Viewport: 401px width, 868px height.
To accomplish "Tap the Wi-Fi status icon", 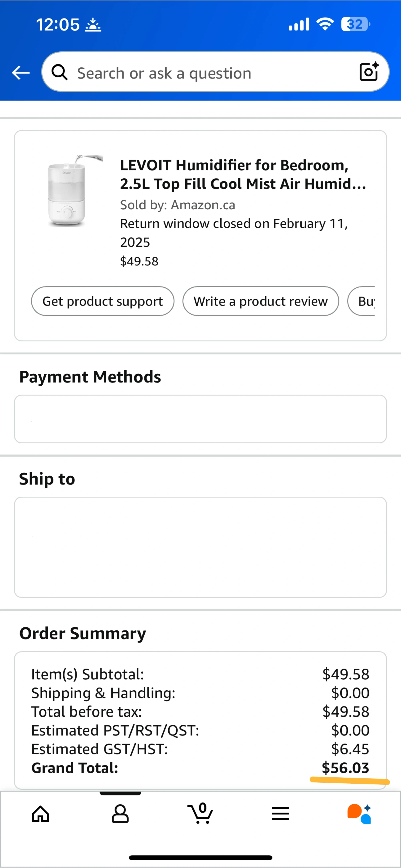I will [x=325, y=24].
